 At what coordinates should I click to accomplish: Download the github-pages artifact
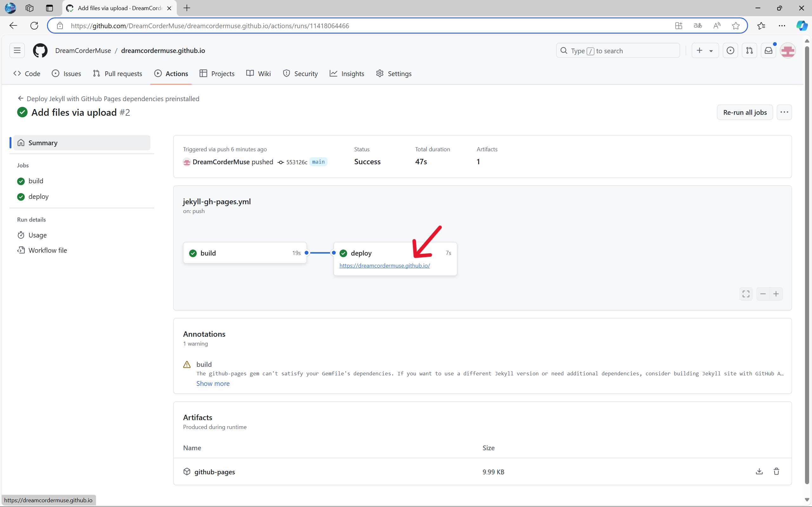click(759, 471)
